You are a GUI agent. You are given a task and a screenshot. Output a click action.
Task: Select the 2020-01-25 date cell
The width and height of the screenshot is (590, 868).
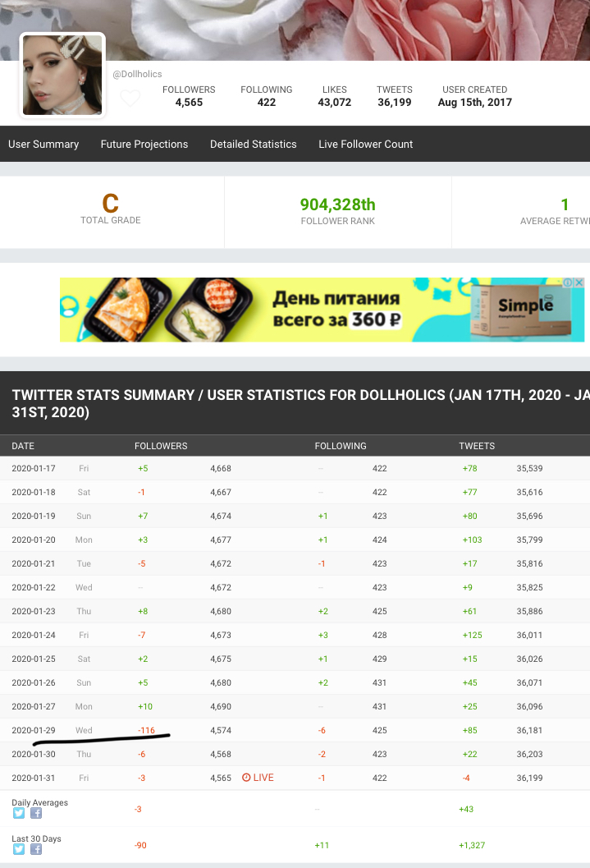tap(34, 659)
